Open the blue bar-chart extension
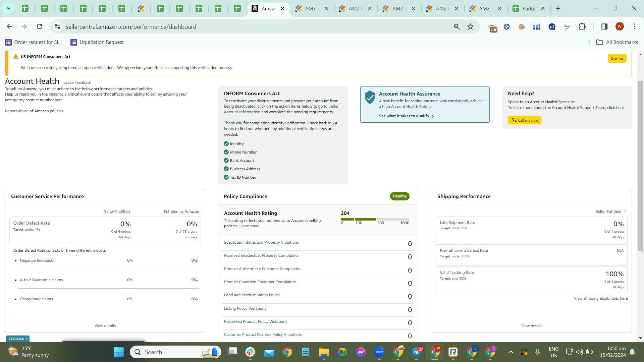 [537, 26]
